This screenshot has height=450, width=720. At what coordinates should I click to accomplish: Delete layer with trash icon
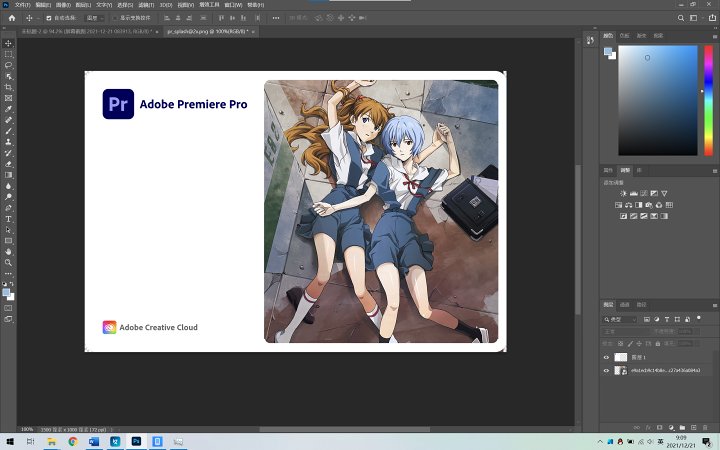705,428
